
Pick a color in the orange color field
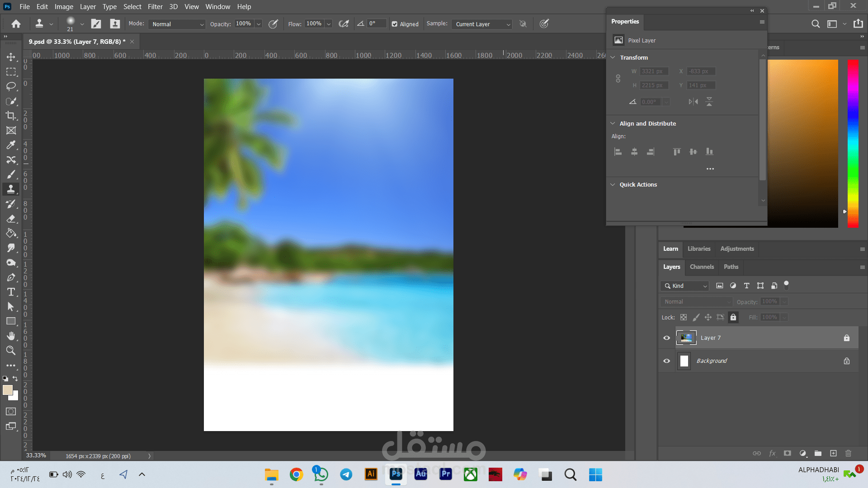[803, 143]
